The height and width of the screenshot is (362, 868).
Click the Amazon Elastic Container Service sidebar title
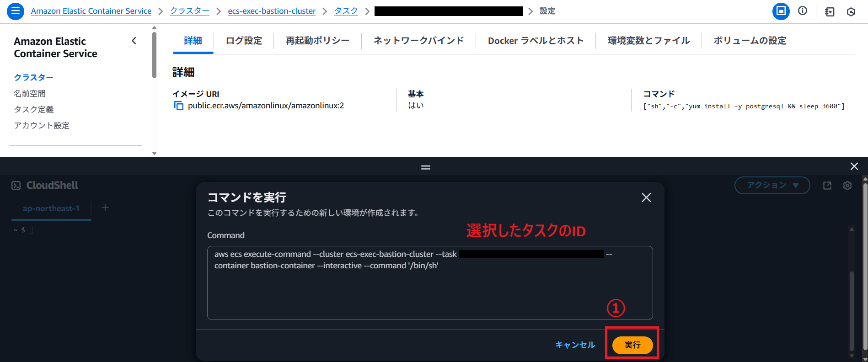(x=55, y=48)
